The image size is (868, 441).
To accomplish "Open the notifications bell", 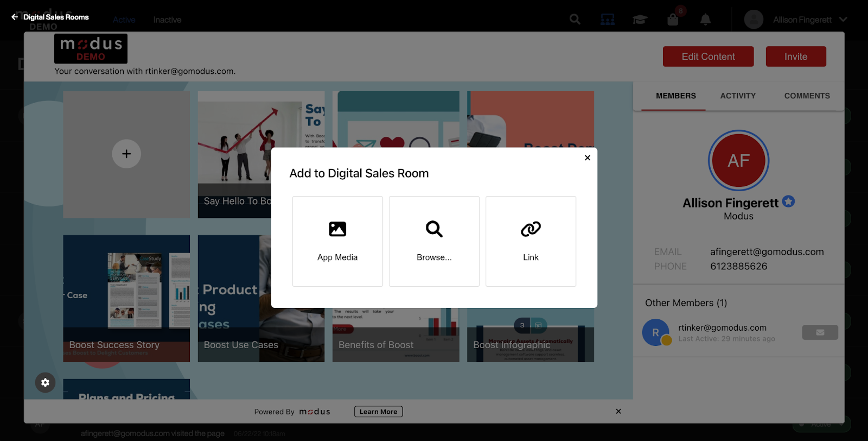I will (x=705, y=20).
